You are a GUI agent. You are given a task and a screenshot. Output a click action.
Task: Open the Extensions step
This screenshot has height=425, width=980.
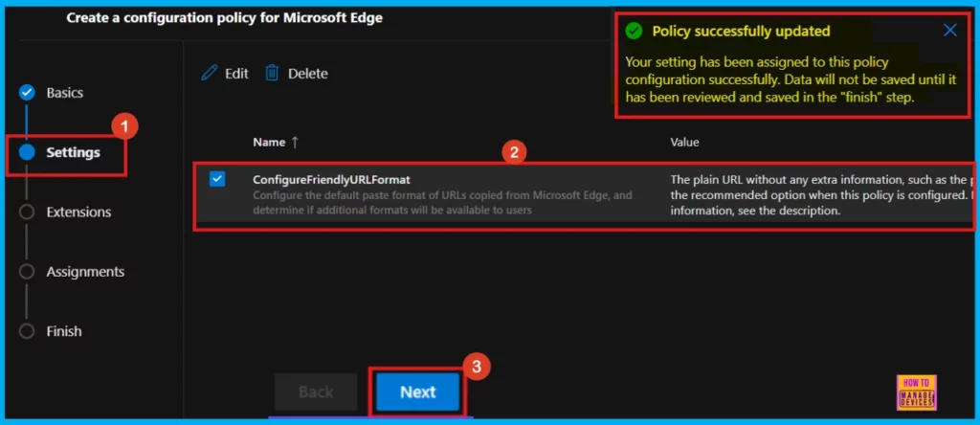click(x=78, y=212)
